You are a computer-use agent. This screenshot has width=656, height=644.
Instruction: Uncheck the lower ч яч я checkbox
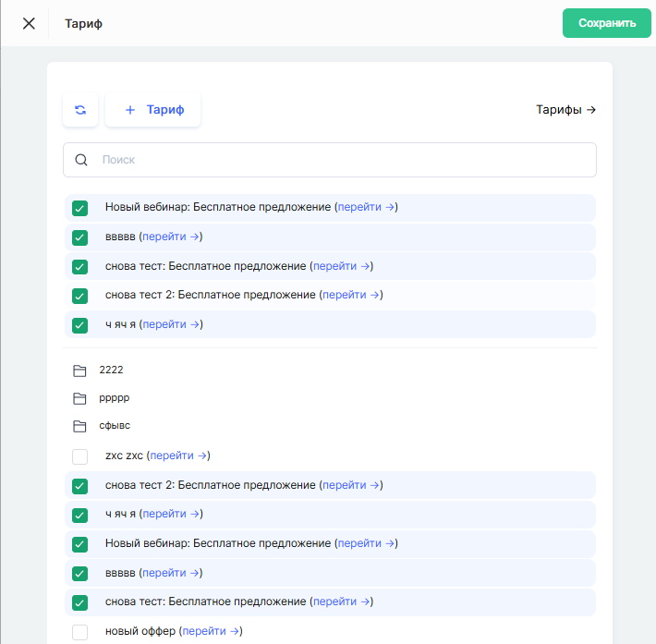tap(79, 516)
